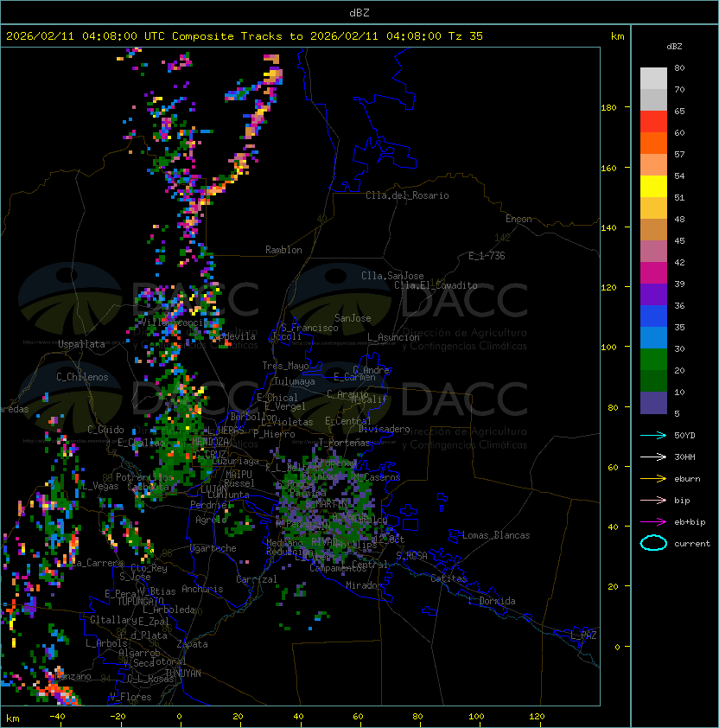719x728 pixels.
Task: Pick the purple 36-39 dBZ swatch
Action: pyautogui.click(x=653, y=295)
